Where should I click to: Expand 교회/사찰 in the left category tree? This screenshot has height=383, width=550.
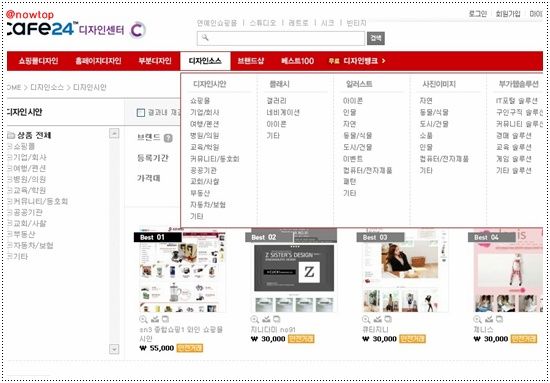(x=9, y=223)
